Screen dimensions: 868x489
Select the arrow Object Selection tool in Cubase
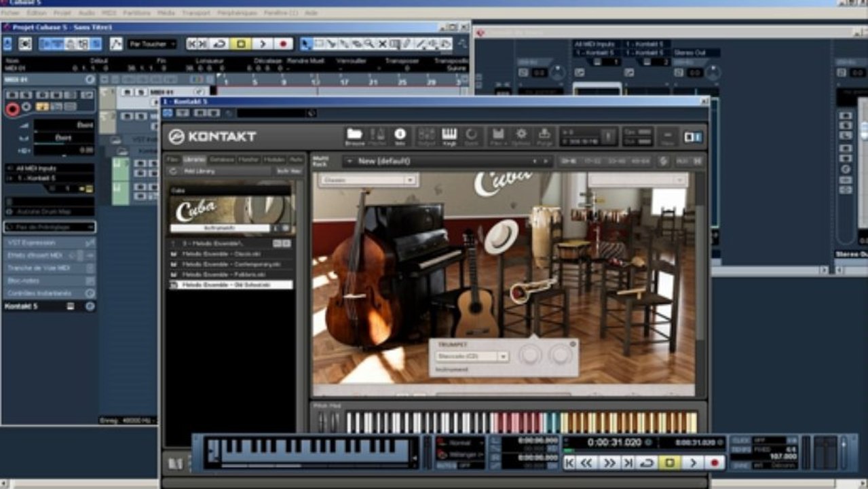pos(306,43)
